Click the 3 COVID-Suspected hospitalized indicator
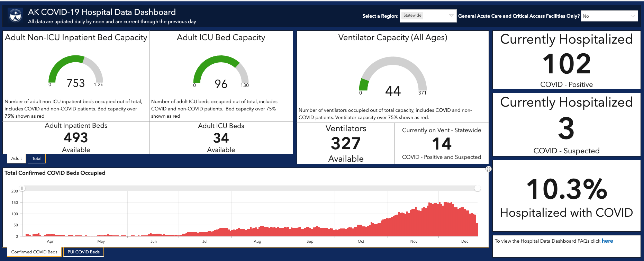Image resolution: width=644 pixels, height=261 pixels. coord(566,125)
